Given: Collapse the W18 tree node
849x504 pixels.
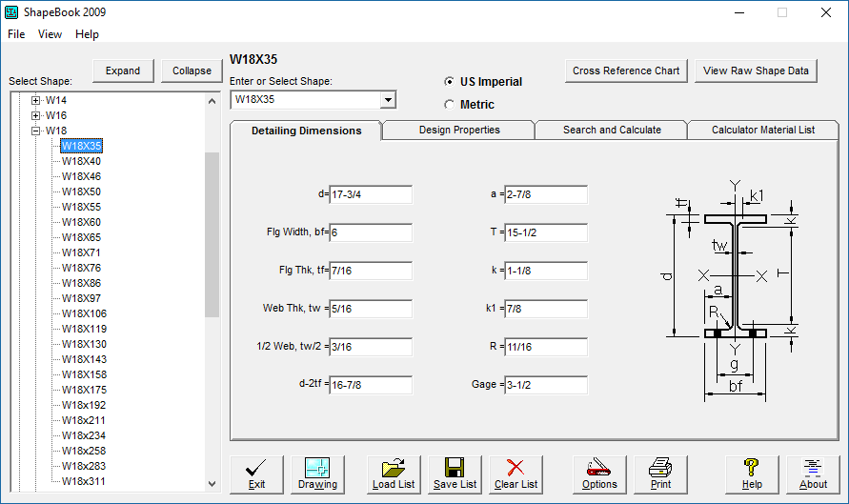Looking at the screenshot, I should click(36, 131).
